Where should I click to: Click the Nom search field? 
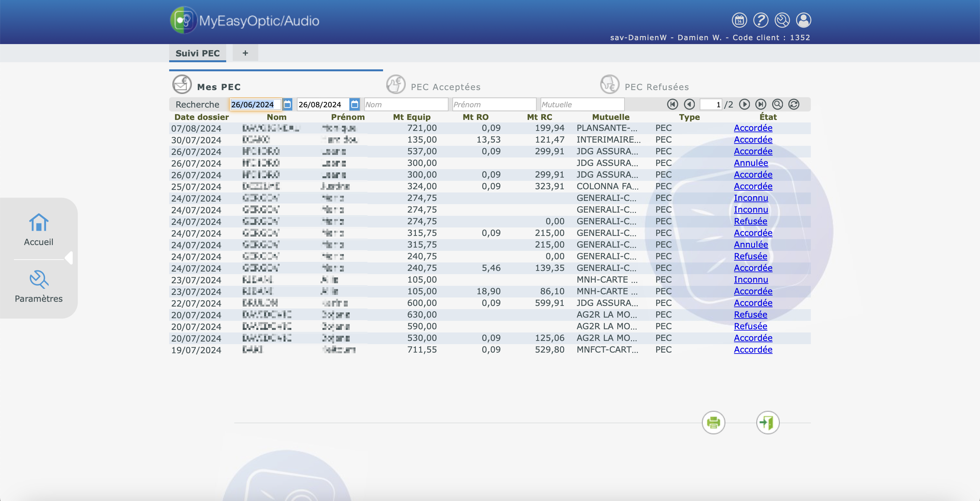click(406, 105)
